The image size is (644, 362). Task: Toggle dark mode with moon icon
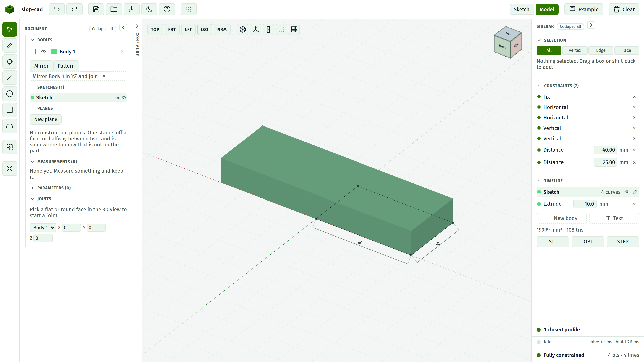149,9
